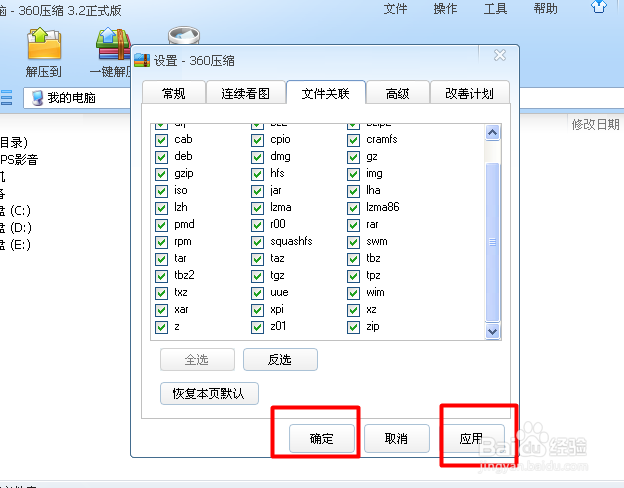The width and height of the screenshot is (624, 488).
Task: Toggle the hfs checkbox
Action: pos(257,174)
